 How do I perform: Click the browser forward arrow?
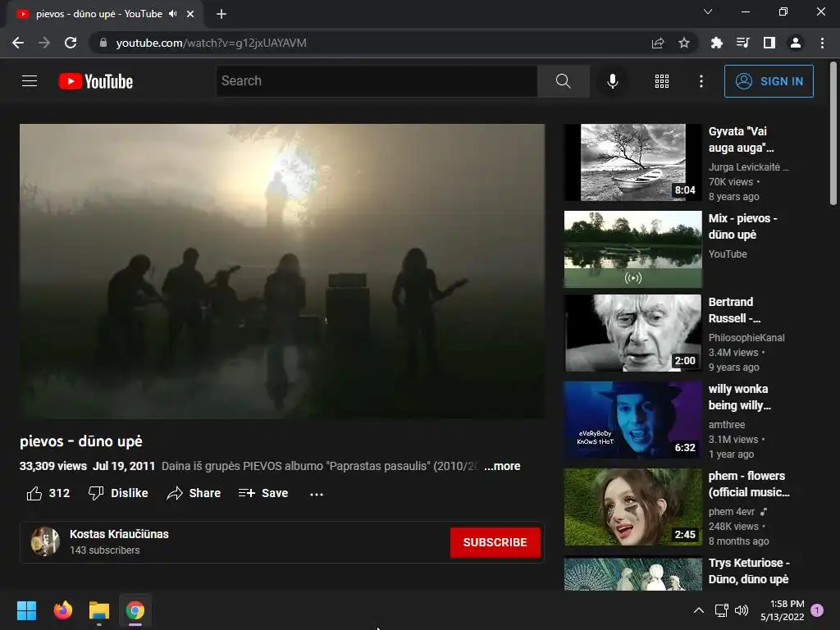click(x=44, y=43)
